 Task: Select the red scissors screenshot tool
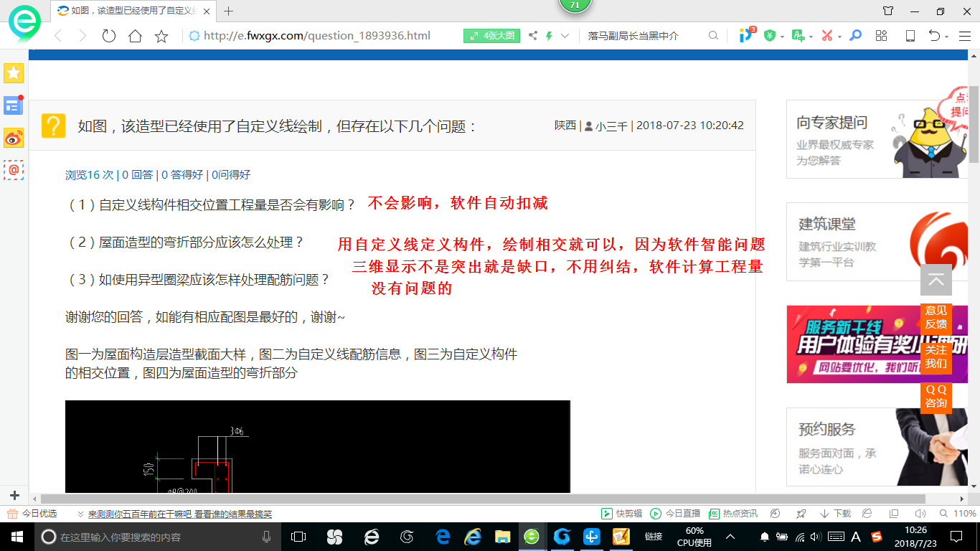click(826, 36)
